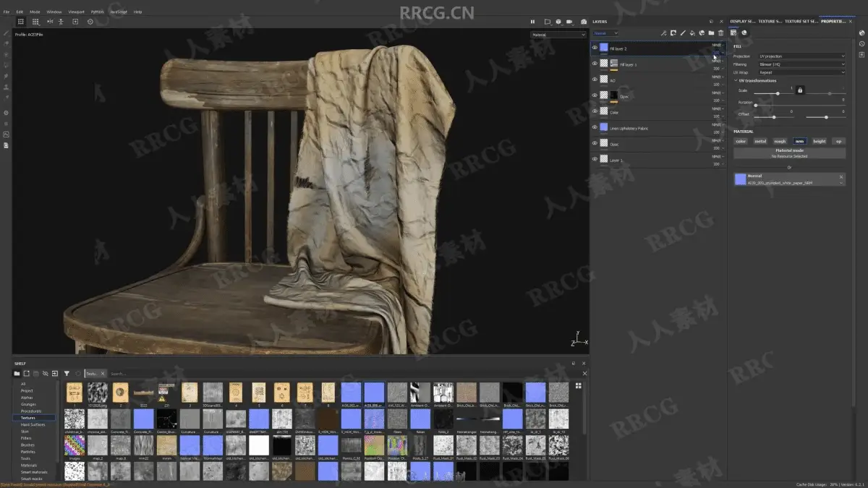Click the first Scale slider
This screenshot has height=488, width=868.
point(773,93)
